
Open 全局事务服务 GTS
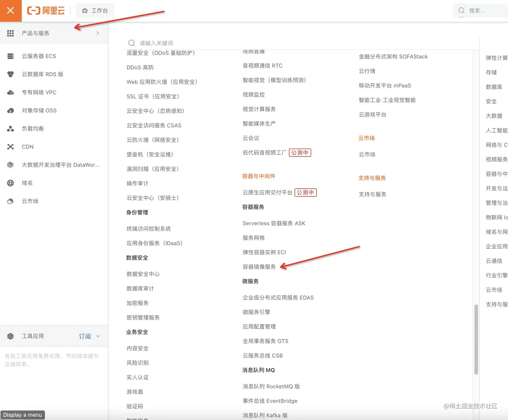265,341
